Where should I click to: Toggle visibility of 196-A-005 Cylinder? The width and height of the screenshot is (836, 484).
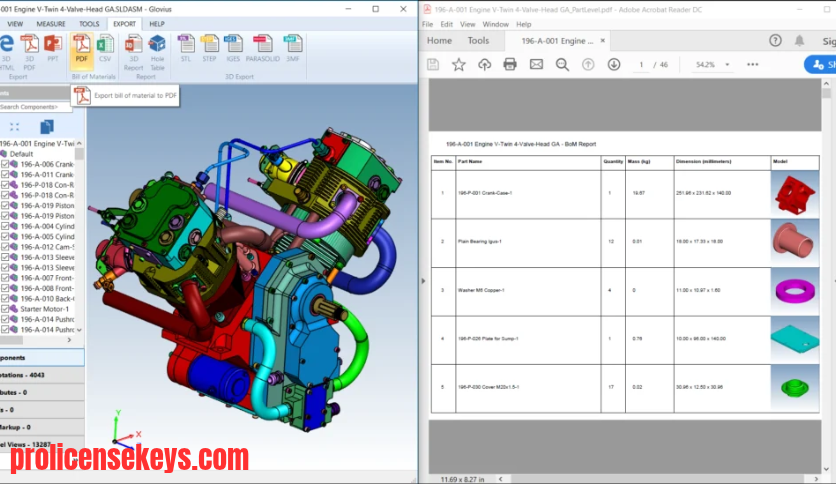(5, 237)
